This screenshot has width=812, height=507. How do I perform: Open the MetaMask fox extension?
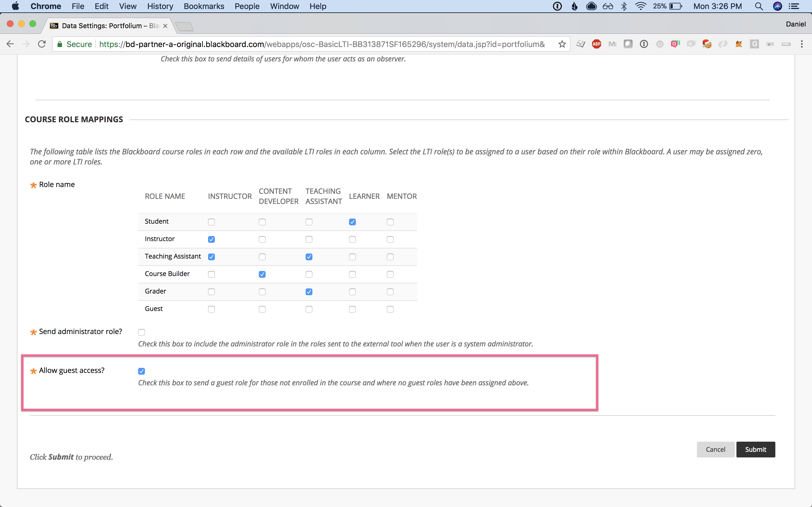coord(738,44)
